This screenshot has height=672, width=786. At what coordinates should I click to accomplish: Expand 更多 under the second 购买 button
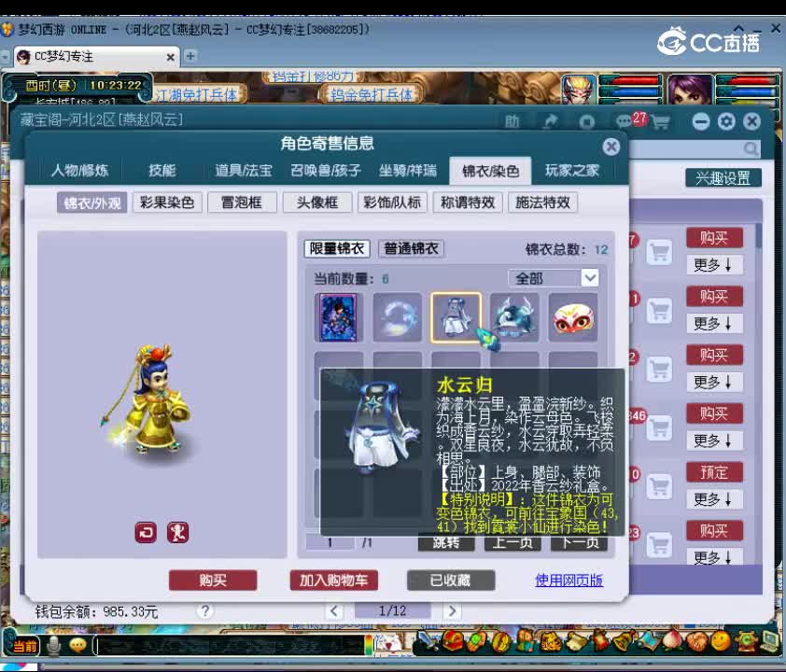(x=714, y=323)
